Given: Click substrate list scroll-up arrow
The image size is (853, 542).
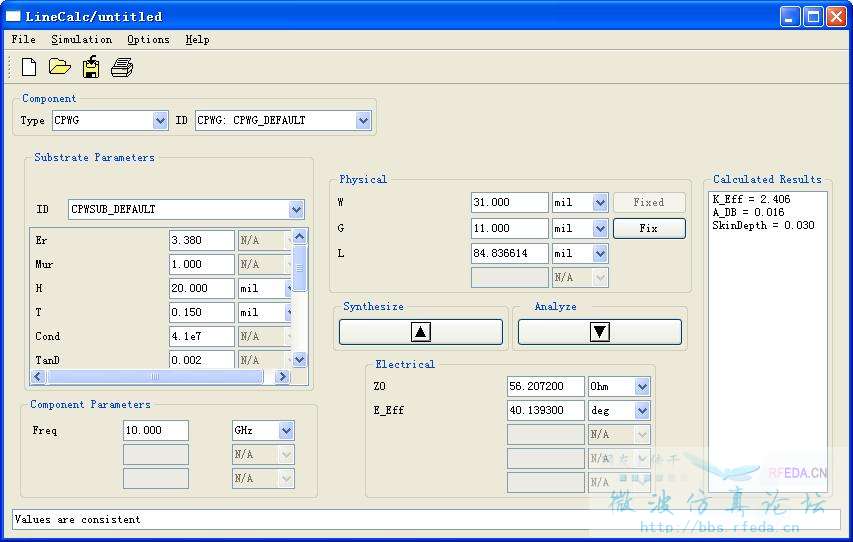Looking at the screenshot, I should pyautogui.click(x=300, y=236).
